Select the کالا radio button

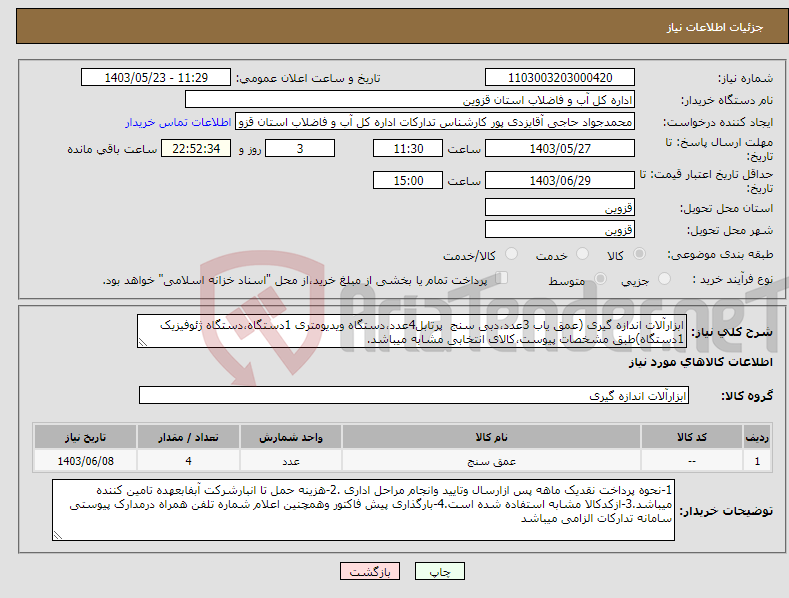coord(640,254)
